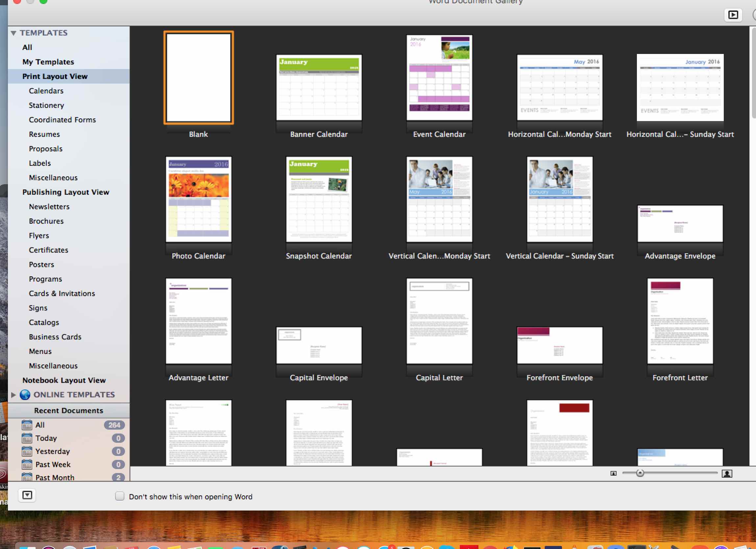Screen dimensions: 756x549
Task: Open the Resumes template category
Action: click(44, 134)
